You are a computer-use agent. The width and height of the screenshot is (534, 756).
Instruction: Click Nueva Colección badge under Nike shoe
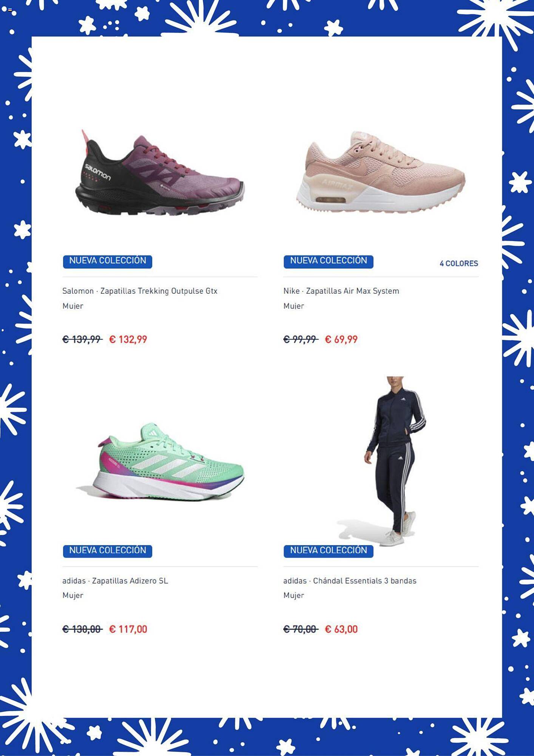coord(329,261)
